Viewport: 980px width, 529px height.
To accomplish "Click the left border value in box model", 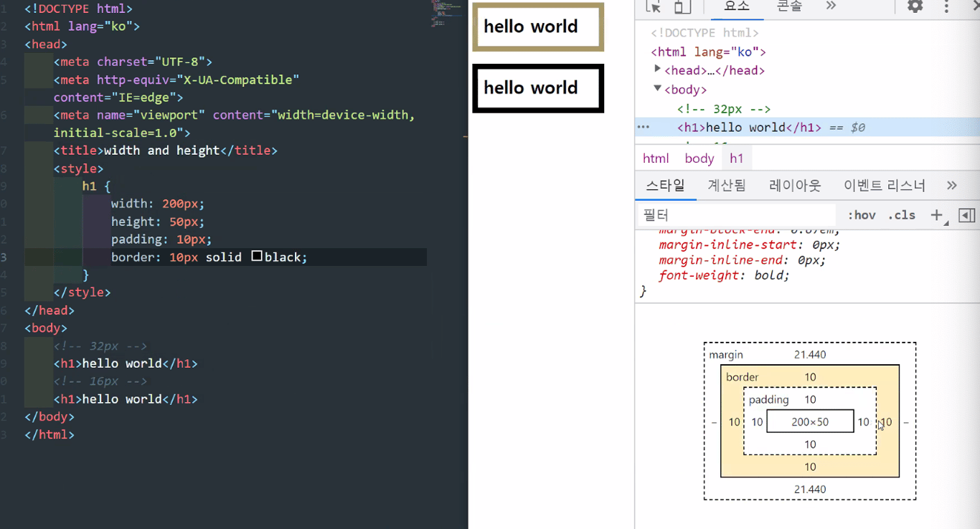I will click(x=734, y=422).
